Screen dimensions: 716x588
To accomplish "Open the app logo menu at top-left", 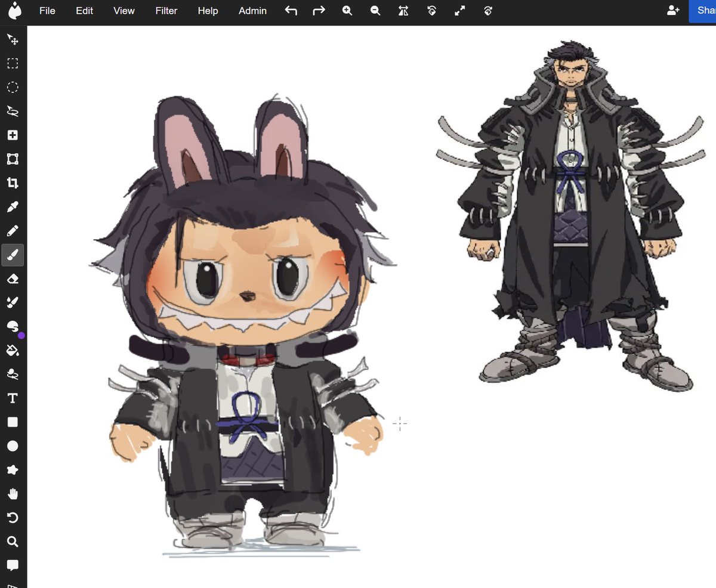I will pyautogui.click(x=14, y=11).
